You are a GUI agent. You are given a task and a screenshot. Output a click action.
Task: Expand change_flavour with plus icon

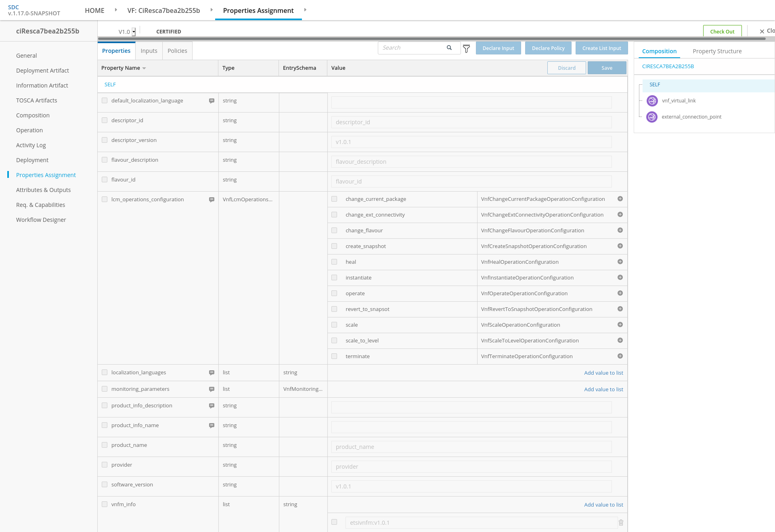[x=620, y=230]
